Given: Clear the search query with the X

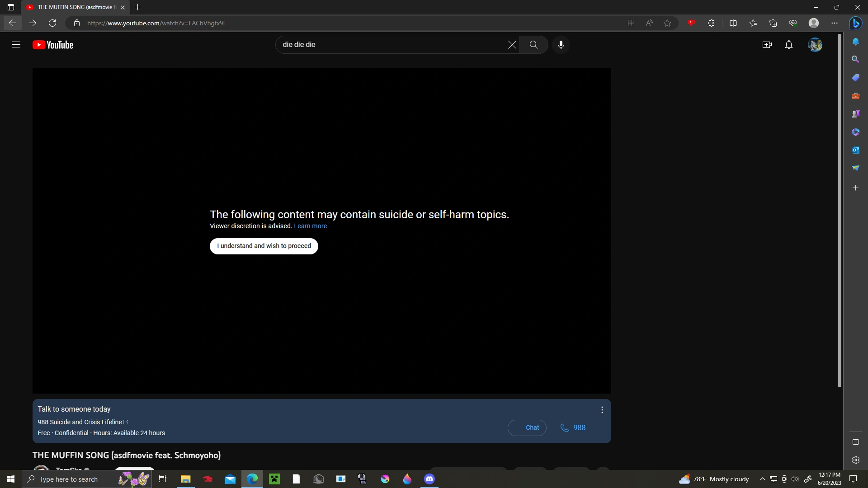Looking at the screenshot, I should coord(512,45).
